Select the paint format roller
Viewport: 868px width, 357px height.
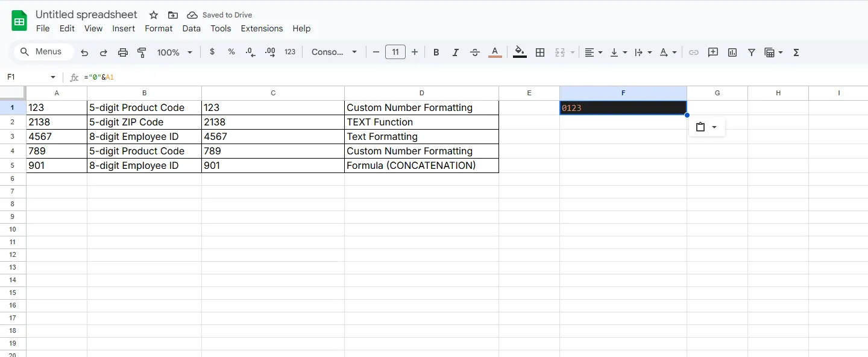142,52
